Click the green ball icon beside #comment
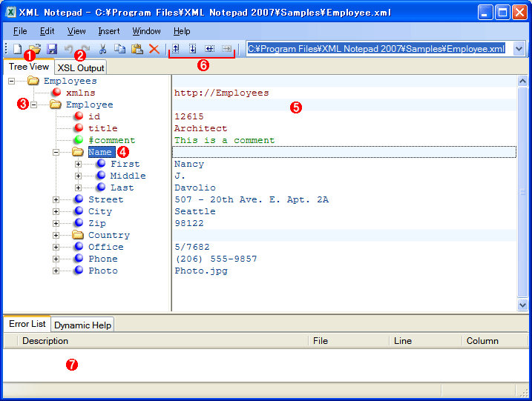This screenshot has width=532, height=401. coord(79,139)
